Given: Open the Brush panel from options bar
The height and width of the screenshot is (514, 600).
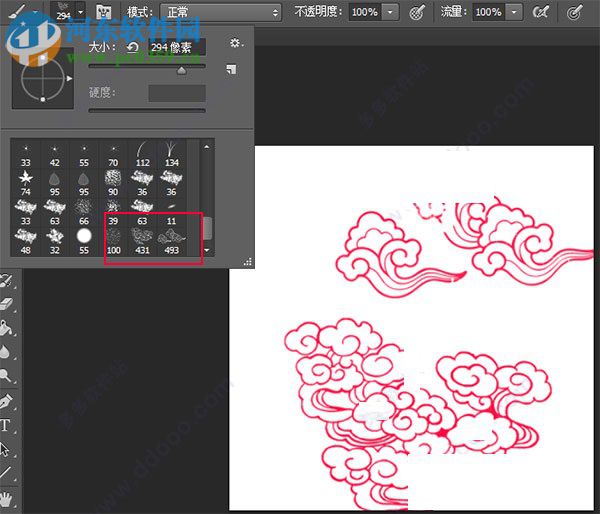Looking at the screenshot, I should pos(103,12).
